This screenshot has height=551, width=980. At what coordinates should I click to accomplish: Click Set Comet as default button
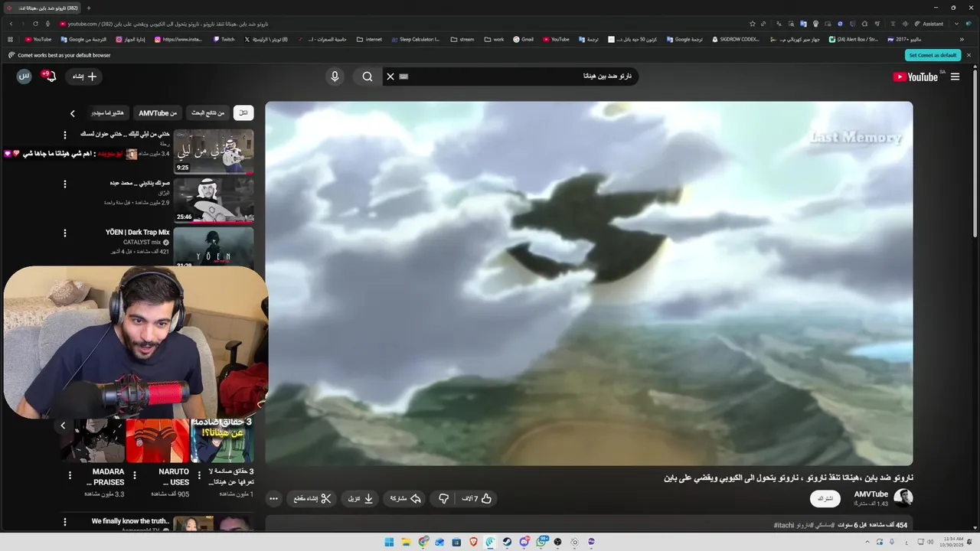(x=933, y=55)
